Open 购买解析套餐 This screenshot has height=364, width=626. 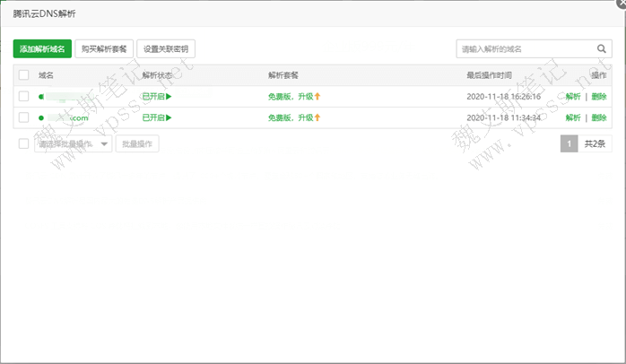click(104, 49)
